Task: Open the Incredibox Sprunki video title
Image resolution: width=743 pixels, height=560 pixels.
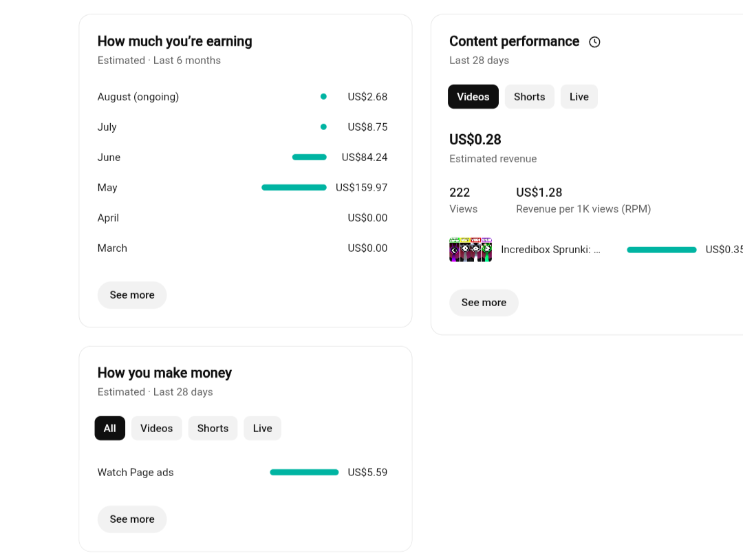Action: click(550, 250)
